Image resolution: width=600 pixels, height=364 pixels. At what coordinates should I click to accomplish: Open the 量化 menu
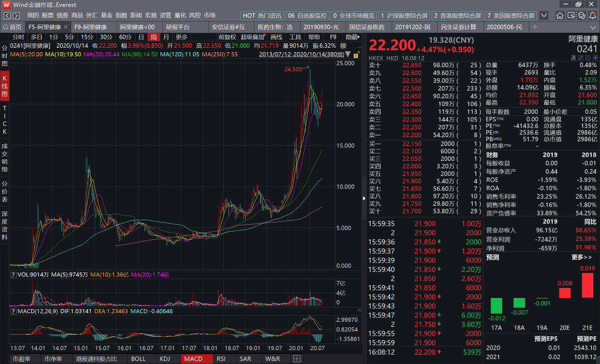click(180, 16)
